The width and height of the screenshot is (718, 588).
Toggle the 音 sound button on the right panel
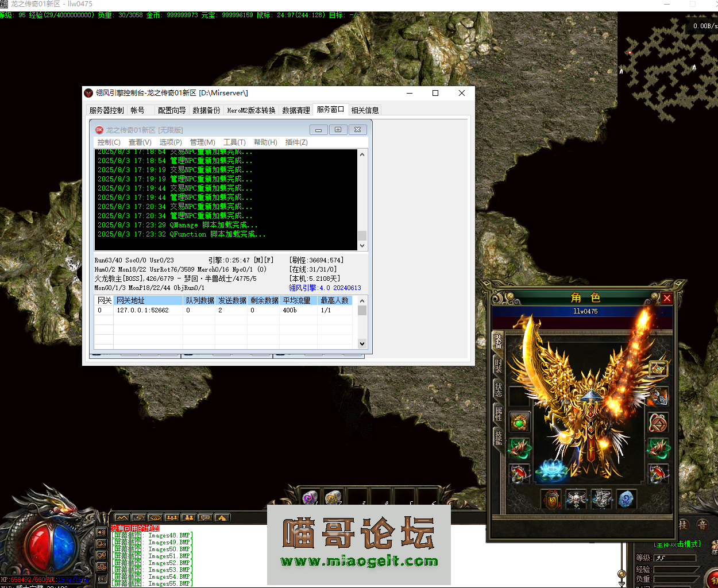[x=702, y=524]
